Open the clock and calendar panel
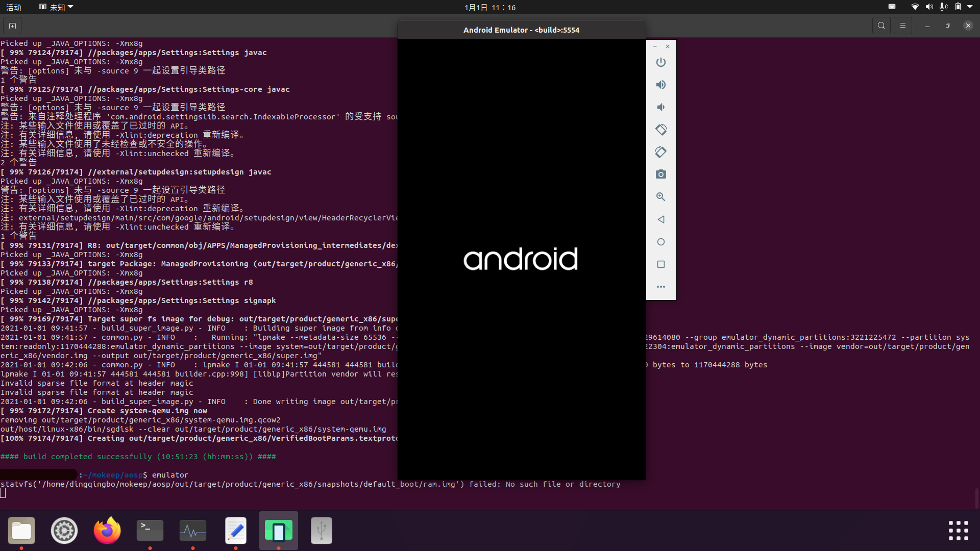980x551 pixels. 489,7
